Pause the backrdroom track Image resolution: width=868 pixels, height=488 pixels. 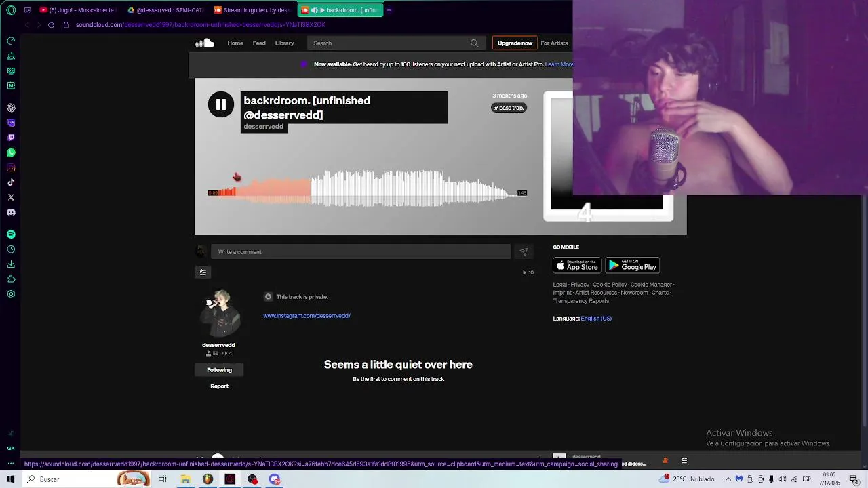click(220, 104)
